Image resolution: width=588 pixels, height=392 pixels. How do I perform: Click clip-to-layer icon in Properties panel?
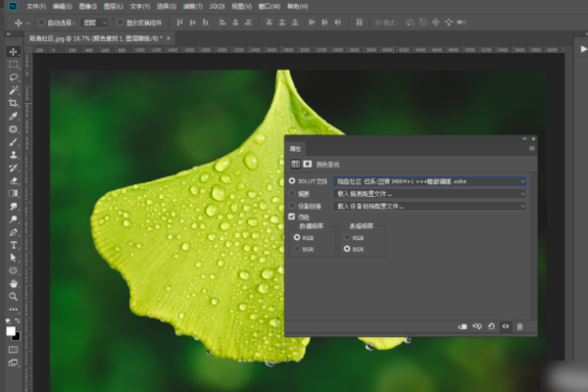point(463,326)
